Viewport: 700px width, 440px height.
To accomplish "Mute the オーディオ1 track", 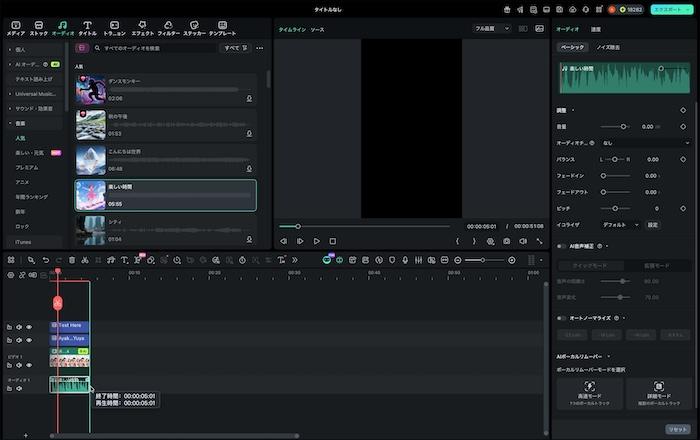I will pyautogui.click(x=19, y=388).
